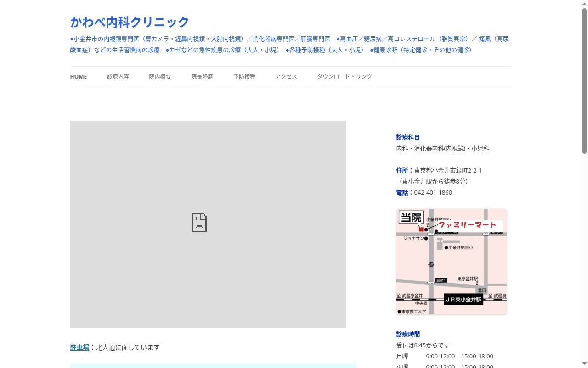588x368 pixels.
Task: Follow the 駐車場 link
Action: (x=80, y=347)
